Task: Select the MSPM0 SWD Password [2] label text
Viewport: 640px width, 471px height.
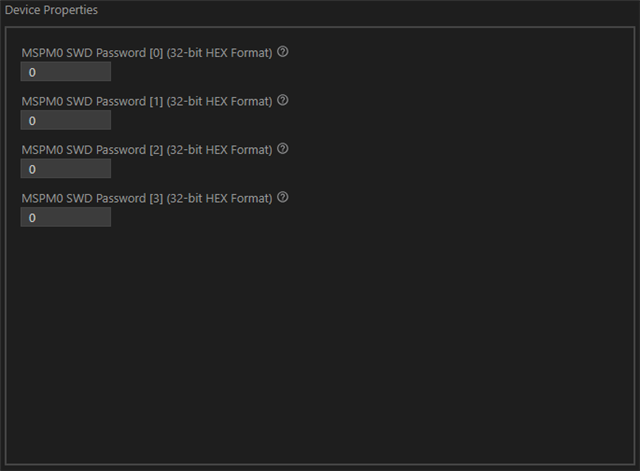Action: 92,150
